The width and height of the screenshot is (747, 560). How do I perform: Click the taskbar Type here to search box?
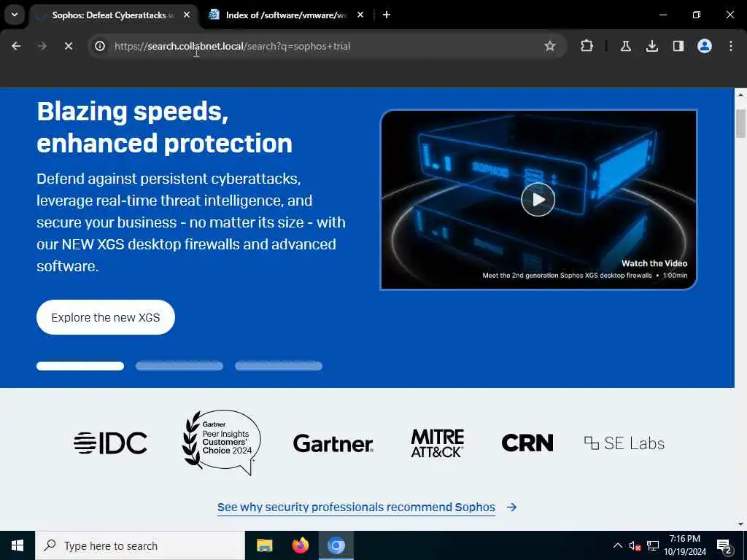(140, 545)
